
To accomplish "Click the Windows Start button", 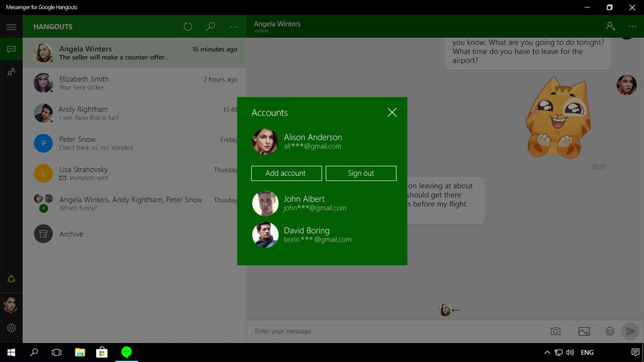I will (x=11, y=353).
